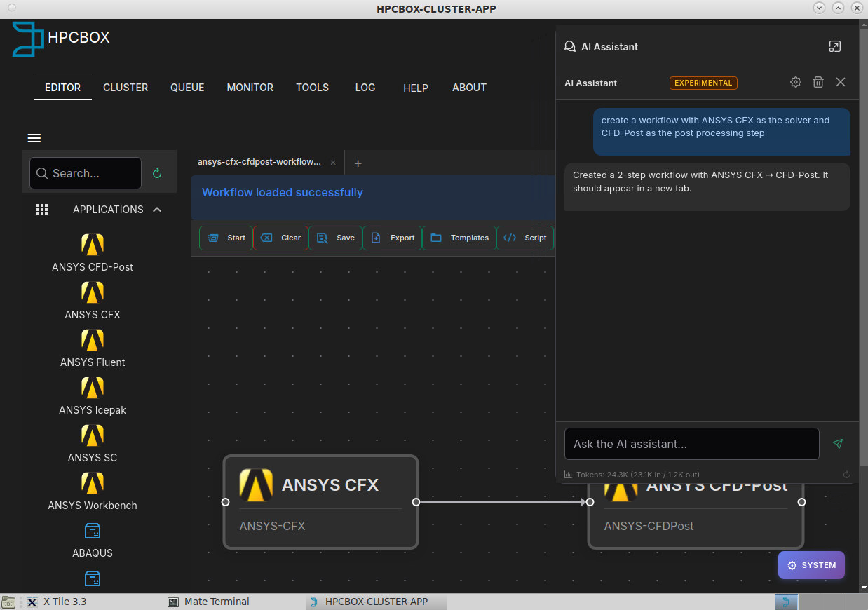Screen dimensions: 868x610
Task: Click the 'Created a 2-step workflow' AI reply
Action: pyautogui.click(x=707, y=187)
